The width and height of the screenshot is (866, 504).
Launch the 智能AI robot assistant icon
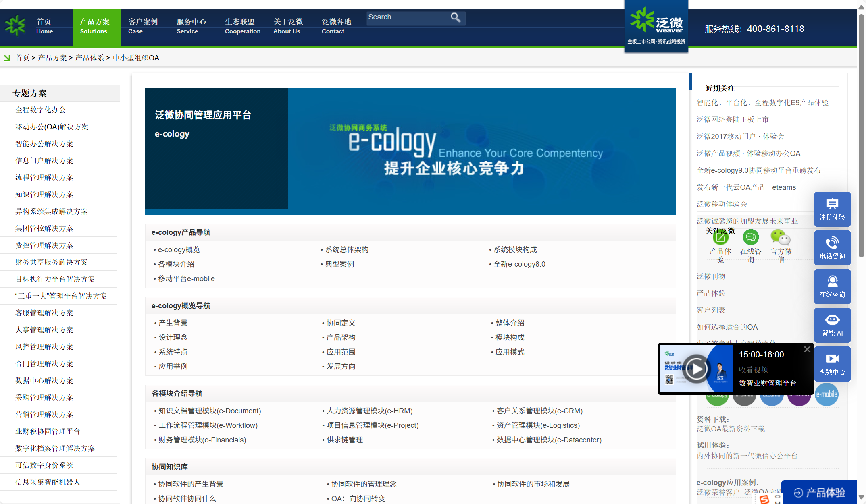[x=832, y=325]
